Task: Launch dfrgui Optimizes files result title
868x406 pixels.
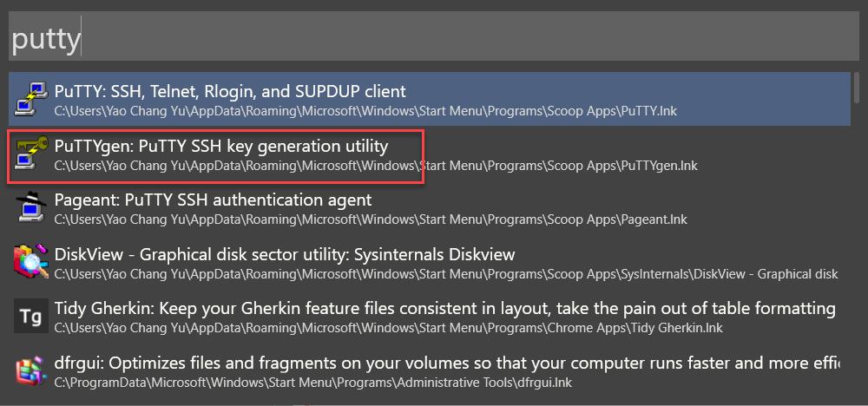Action: click(446, 363)
